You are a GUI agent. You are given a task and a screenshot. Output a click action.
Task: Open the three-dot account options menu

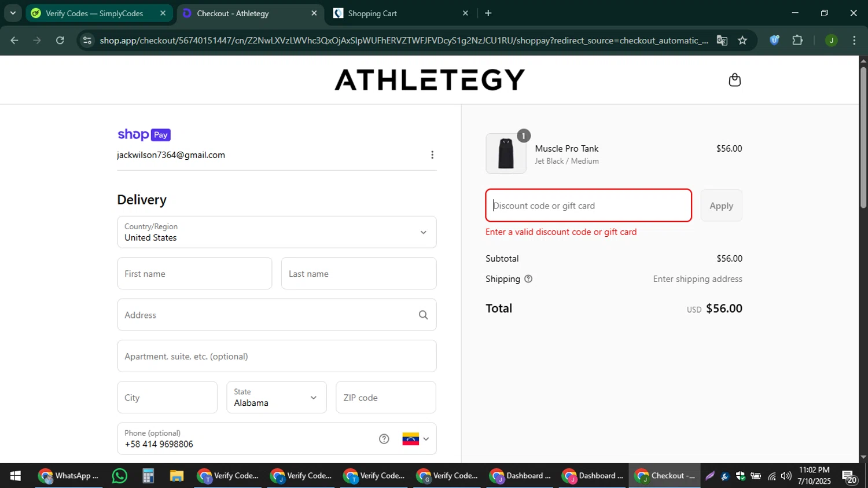pyautogui.click(x=432, y=155)
